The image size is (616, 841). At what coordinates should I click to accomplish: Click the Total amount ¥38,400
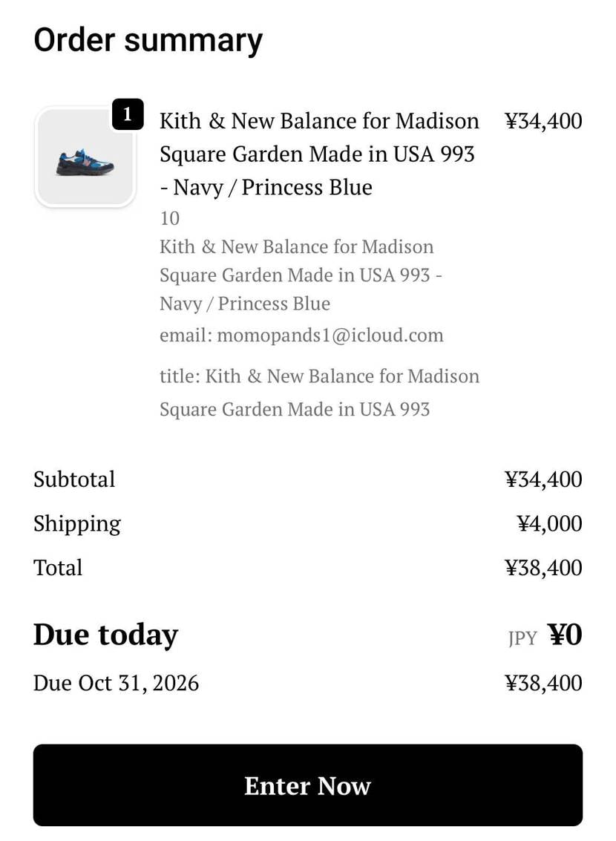click(543, 568)
